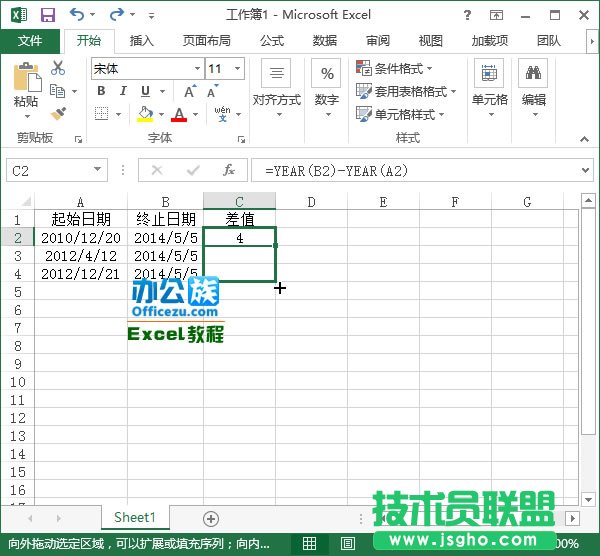Click the formula bar with YEAR formula
This screenshot has height=556, width=600.
pyautogui.click(x=420, y=171)
